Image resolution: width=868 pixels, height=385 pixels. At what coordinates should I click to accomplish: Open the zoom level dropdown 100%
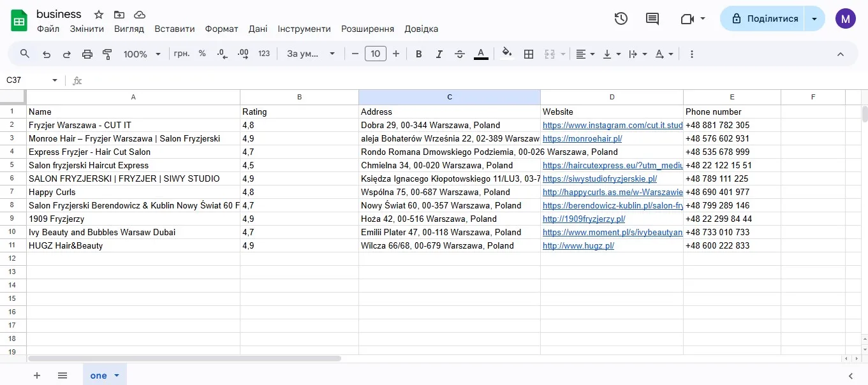coord(142,54)
